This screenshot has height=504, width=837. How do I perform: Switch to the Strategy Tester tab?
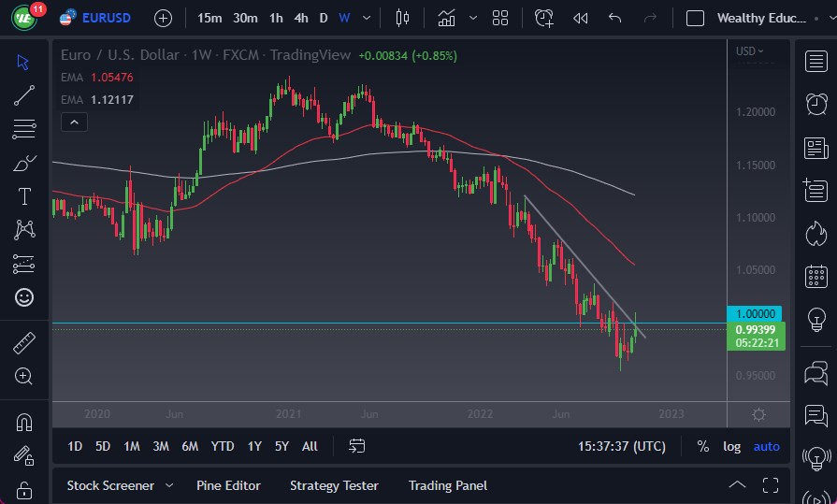click(334, 485)
